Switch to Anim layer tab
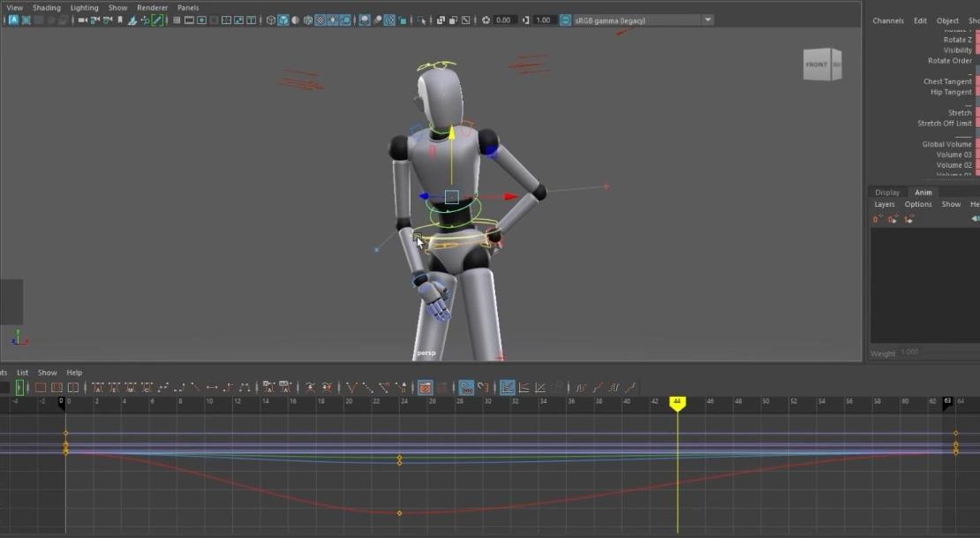The width and height of the screenshot is (980, 538). pyautogui.click(x=923, y=192)
